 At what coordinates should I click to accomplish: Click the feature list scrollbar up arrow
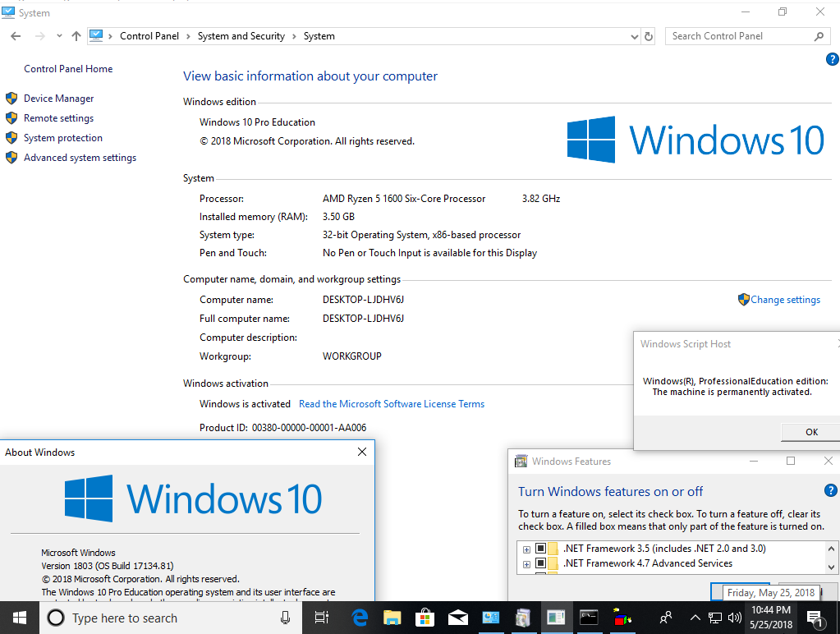[831, 549]
